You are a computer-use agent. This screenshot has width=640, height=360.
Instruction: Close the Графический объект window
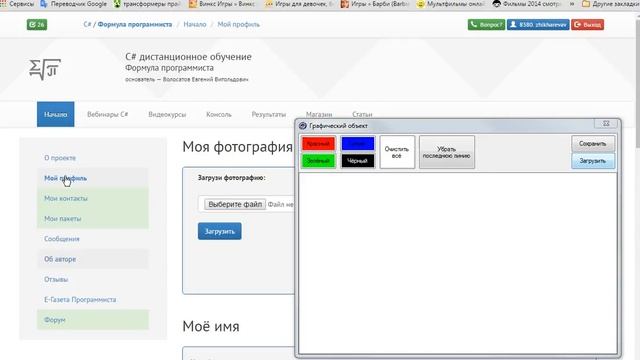tap(606, 123)
